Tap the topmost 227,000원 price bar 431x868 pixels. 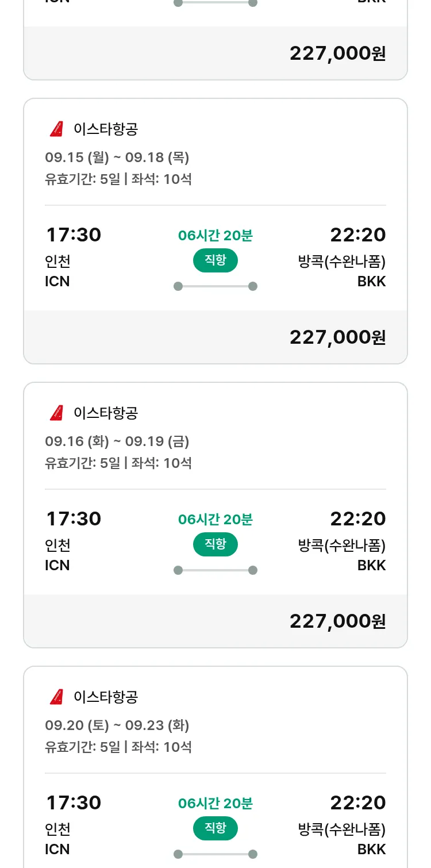tap(337, 53)
